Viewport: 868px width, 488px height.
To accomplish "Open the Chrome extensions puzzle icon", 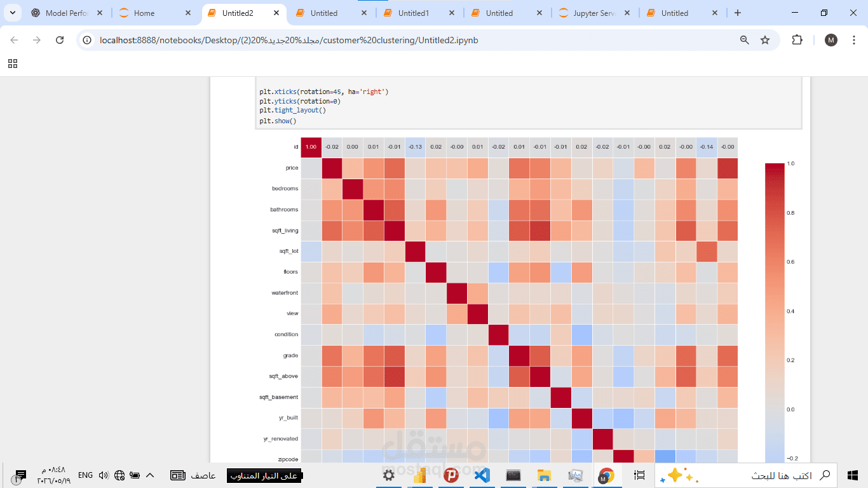I will pyautogui.click(x=797, y=40).
